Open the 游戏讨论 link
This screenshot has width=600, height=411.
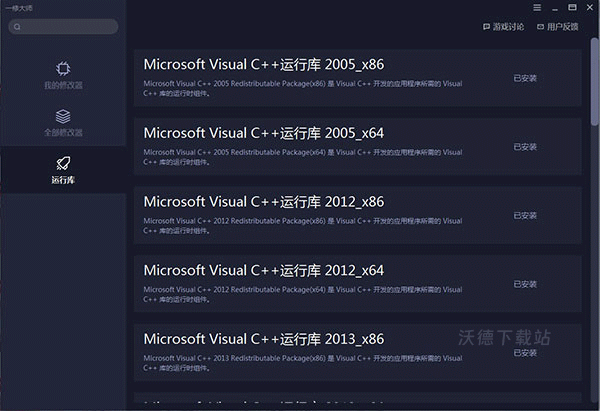504,27
